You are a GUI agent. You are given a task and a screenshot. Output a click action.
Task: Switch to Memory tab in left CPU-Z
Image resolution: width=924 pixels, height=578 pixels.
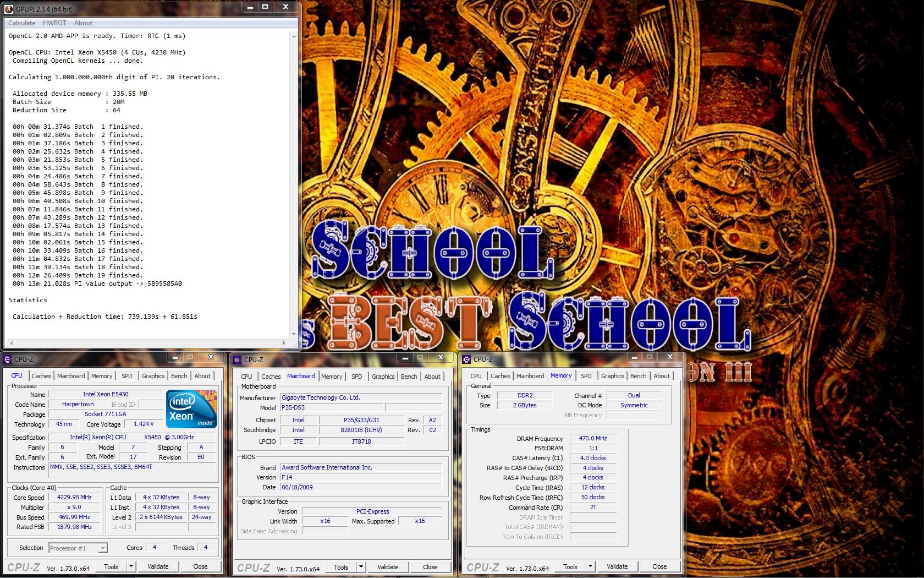(102, 376)
